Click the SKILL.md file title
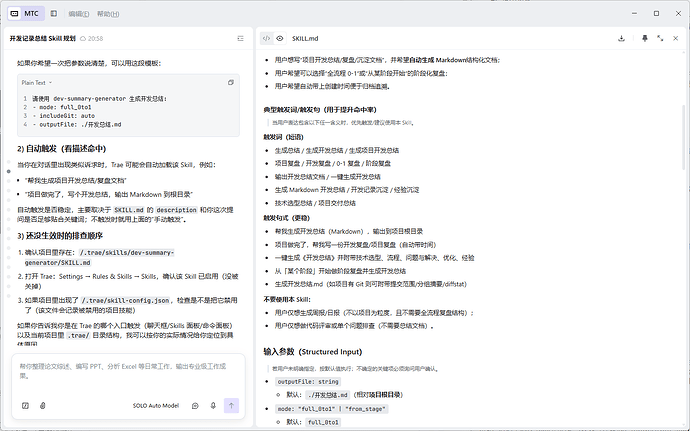The height and width of the screenshot is (431, 690). pos(305,39)
